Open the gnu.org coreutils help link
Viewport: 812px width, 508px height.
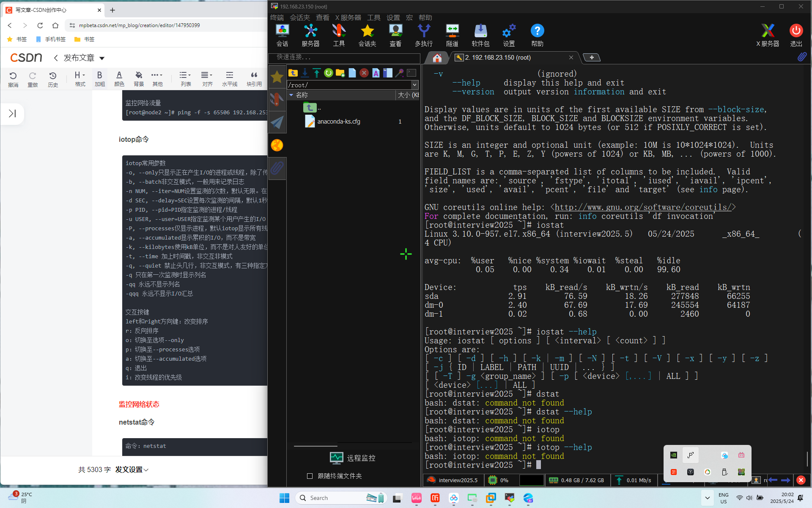[642, 207]
